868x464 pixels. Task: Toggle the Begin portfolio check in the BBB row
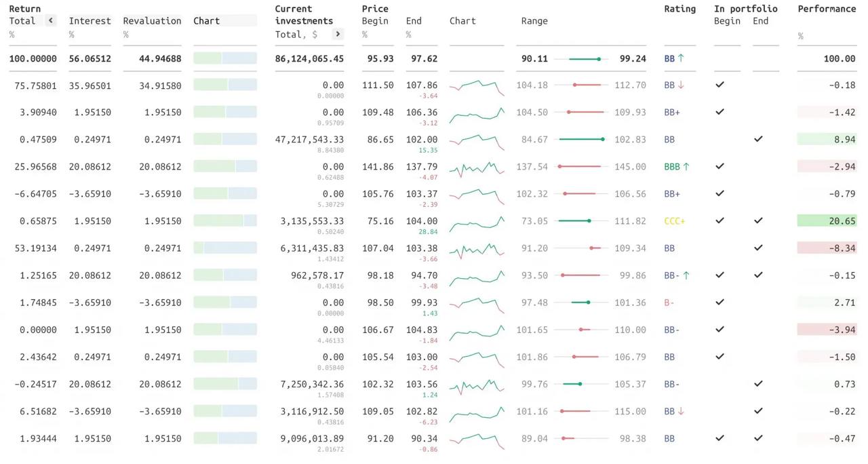click(720, 166)
